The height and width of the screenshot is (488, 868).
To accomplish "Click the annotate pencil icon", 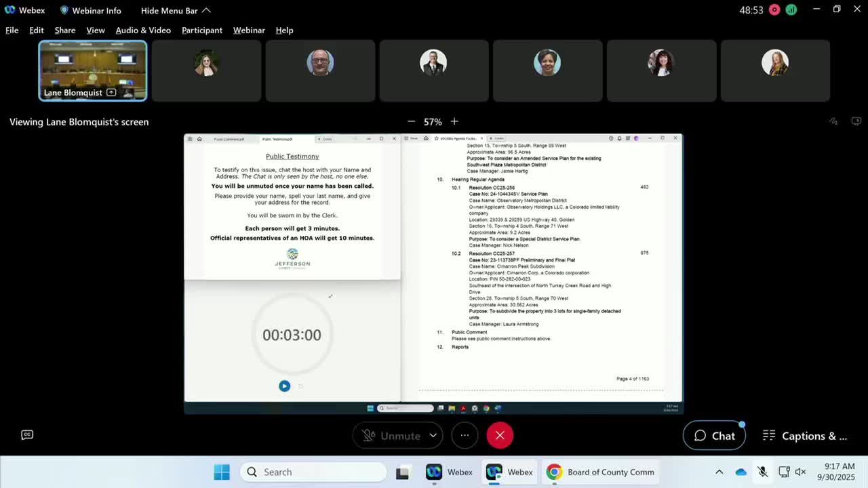I will click(x=833, y=121).
